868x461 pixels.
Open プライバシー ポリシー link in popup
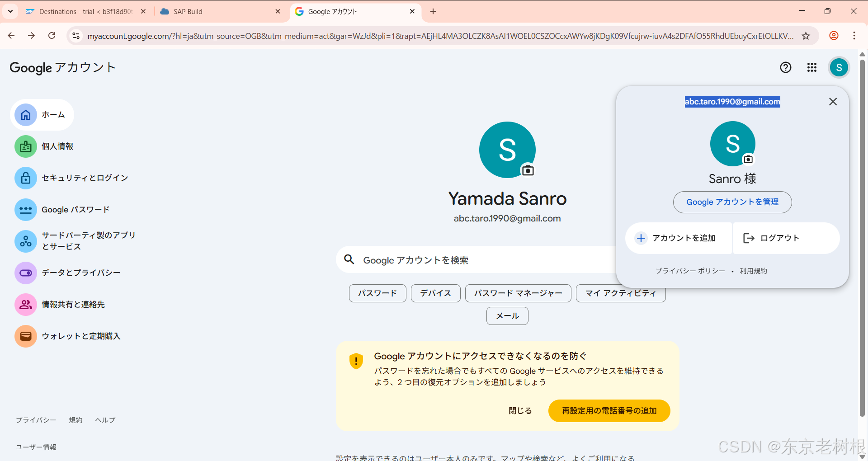pos(690,271)
